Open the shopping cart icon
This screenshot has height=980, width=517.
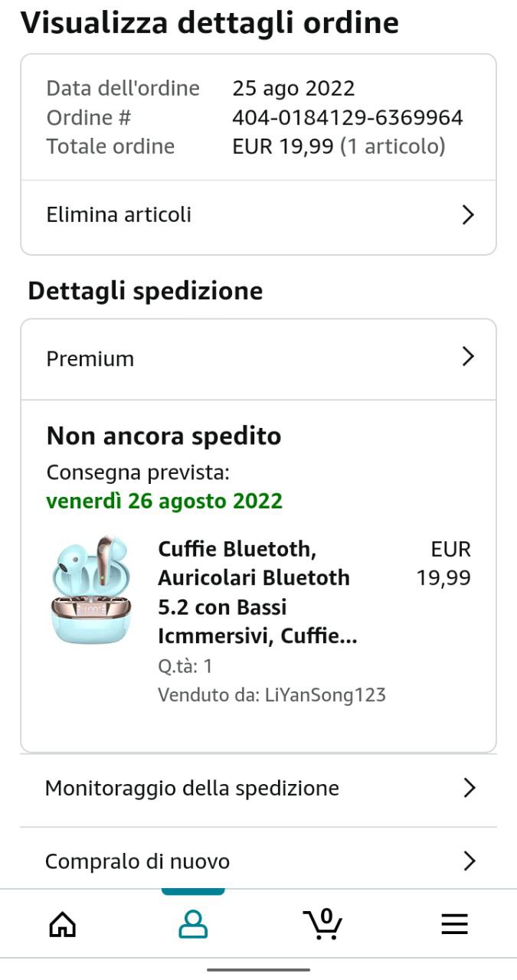(x=322, y=923)
